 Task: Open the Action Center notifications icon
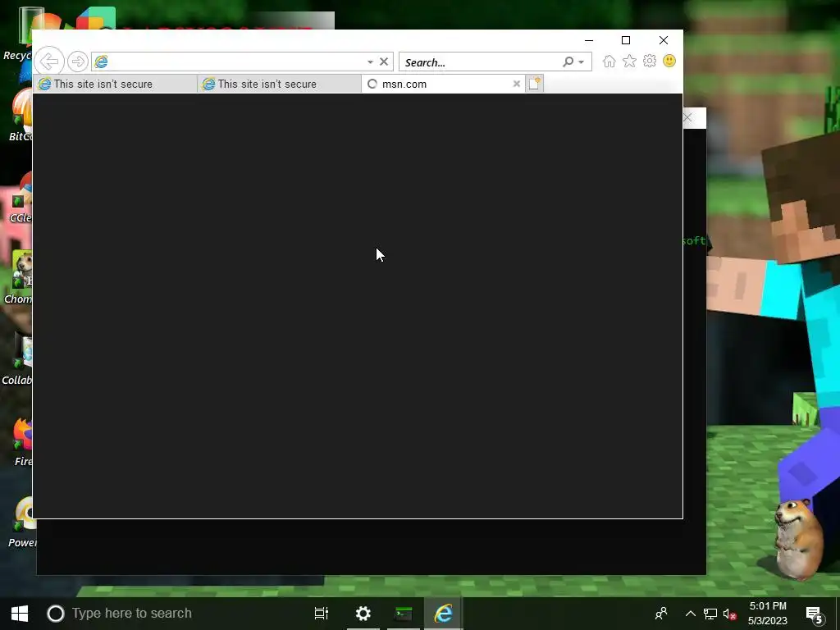coord(815,614)
